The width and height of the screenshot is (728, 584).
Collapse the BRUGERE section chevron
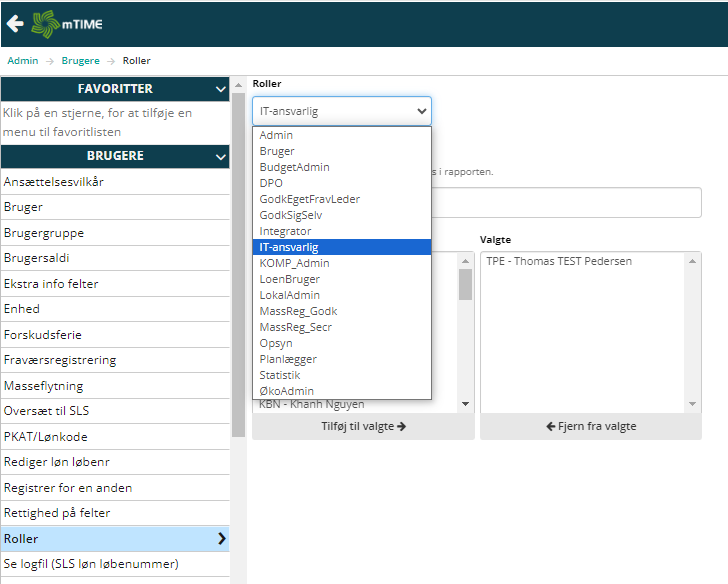[x=221, y=157]
